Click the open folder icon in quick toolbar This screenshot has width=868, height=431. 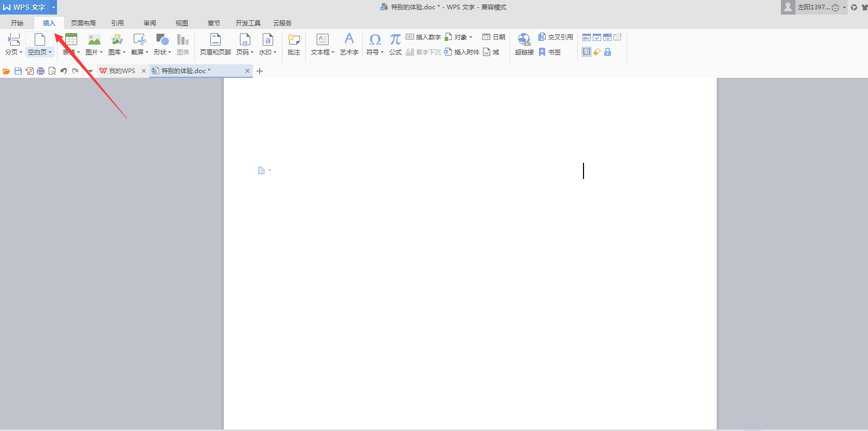tap(7, 71)
